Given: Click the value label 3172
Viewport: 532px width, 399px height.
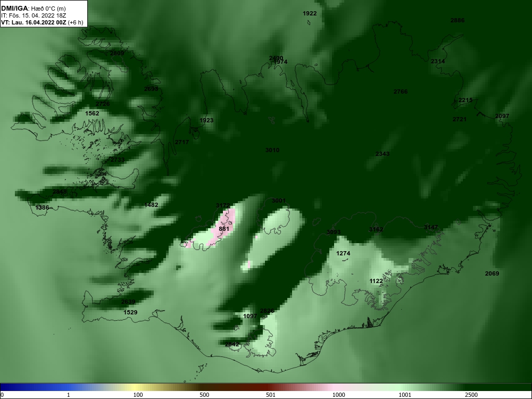Looking at the screenshot, I should click(223, 205).
